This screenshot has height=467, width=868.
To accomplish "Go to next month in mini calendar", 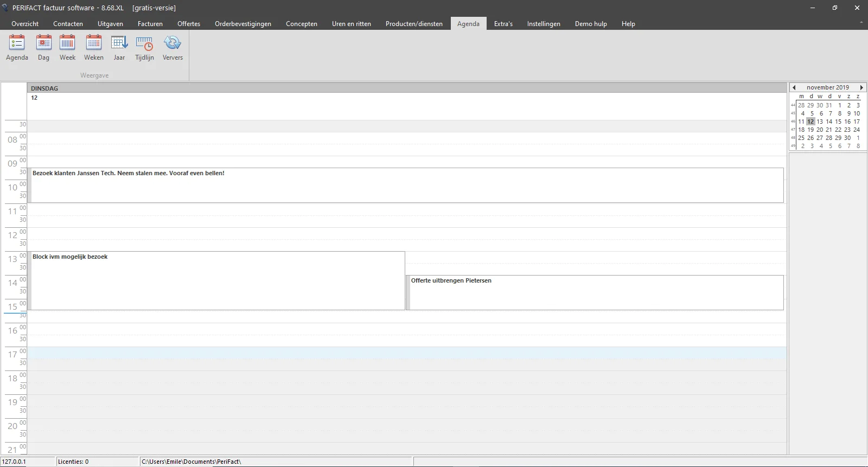I will [x=861, y=87].
